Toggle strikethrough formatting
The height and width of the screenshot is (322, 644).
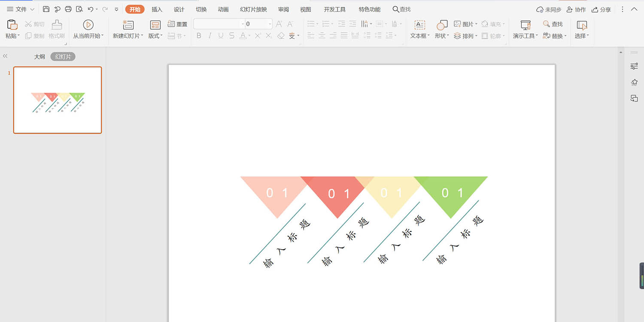click(232, 36)
